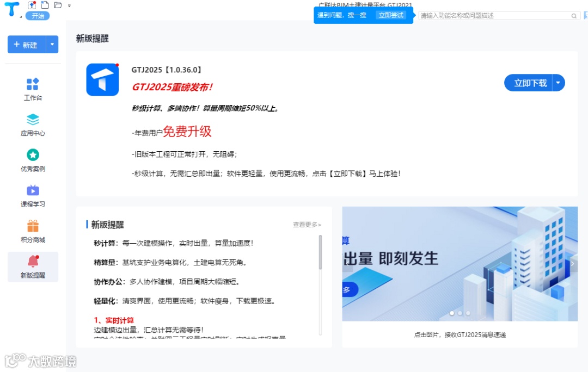Expand the 立即下载 dropdown arrow
588x372 pixels.
click(559, 83)
